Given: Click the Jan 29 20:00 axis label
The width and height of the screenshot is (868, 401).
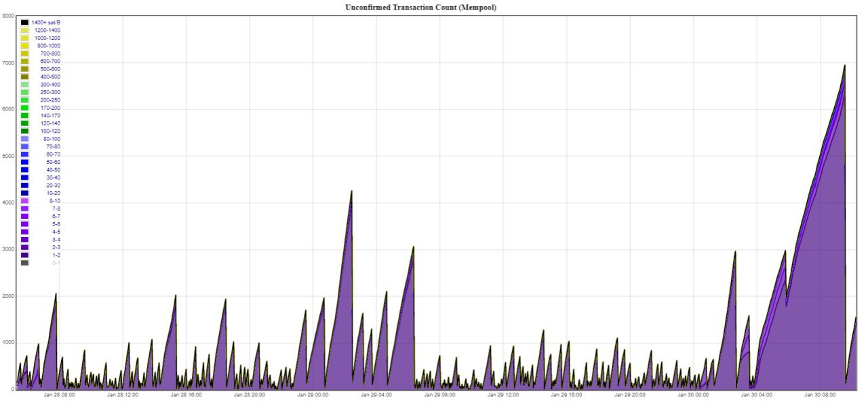Looking at the screenshot, I should pyautogui.click(x=630, y=394).
